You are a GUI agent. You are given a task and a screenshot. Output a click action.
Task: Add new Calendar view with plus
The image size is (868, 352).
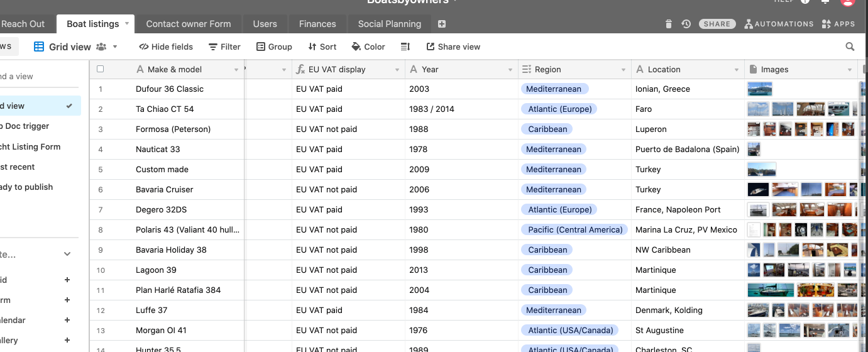pyautogui.click(x=67, y=321)
